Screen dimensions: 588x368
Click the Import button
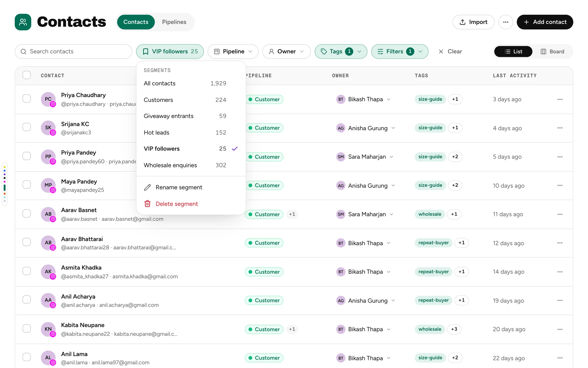click(x=474, y=22)
